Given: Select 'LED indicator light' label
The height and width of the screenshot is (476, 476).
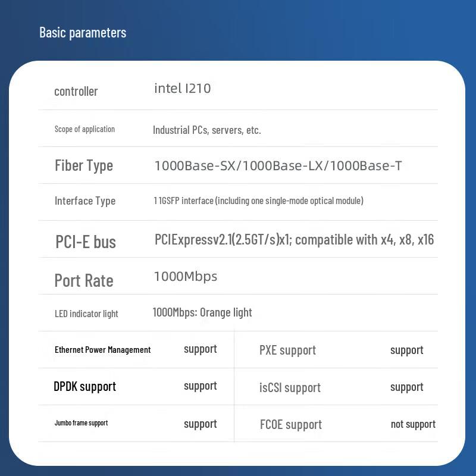Looking at the screenshot, I should point(86,314).
